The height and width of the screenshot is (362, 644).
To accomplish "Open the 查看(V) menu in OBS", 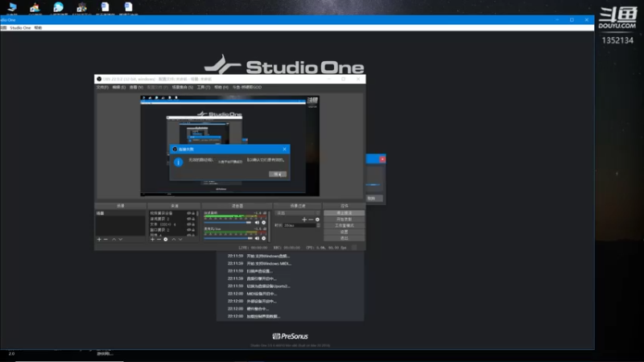I will 136,88.
